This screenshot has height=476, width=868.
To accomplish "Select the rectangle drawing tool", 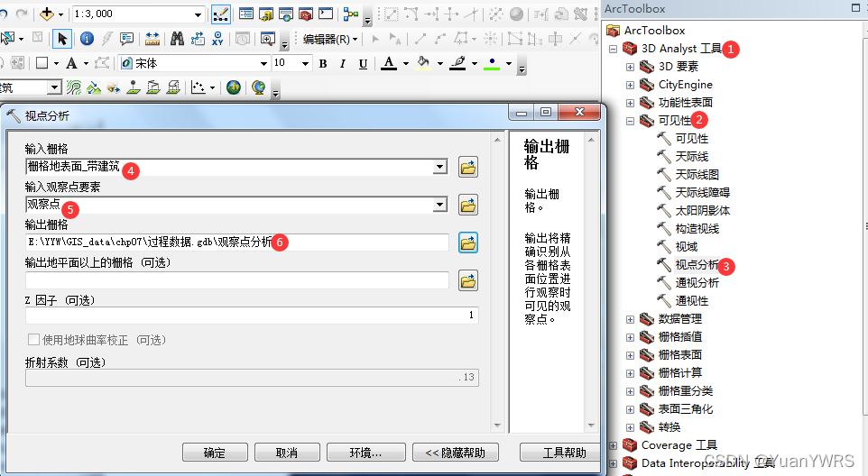I will click(x=42, y=63).
